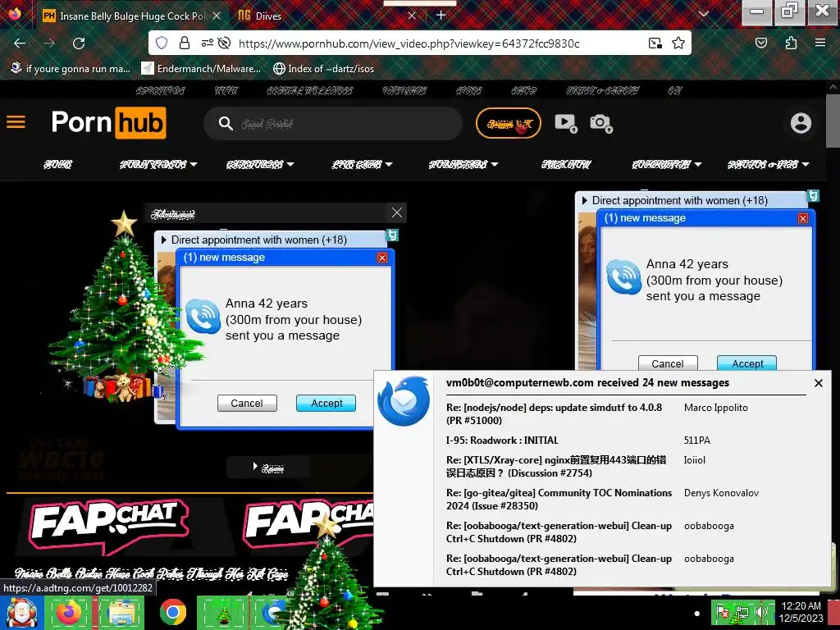This screenshot has width=840, height=630.
Task: Go back with the Firefox back arrow
Action: tap(20, 43)
